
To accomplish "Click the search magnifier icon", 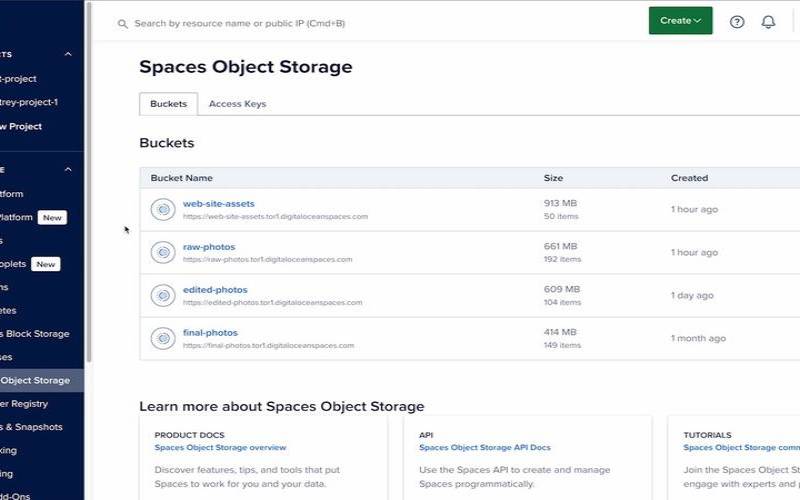I will click(x=123, y=23).
